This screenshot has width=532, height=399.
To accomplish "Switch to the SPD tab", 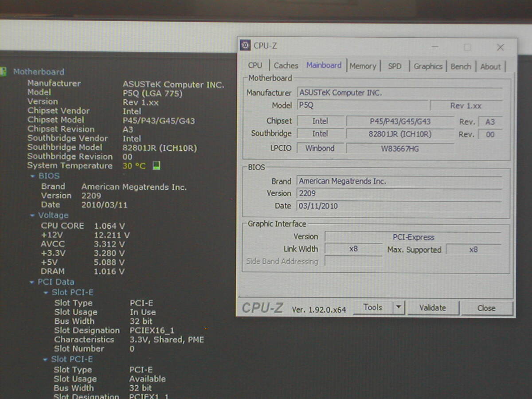I will [395, 66].
